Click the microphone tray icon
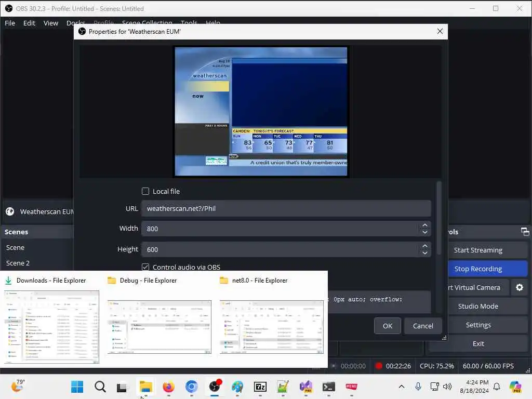This screenshot has height=399, width=532. 418,387
